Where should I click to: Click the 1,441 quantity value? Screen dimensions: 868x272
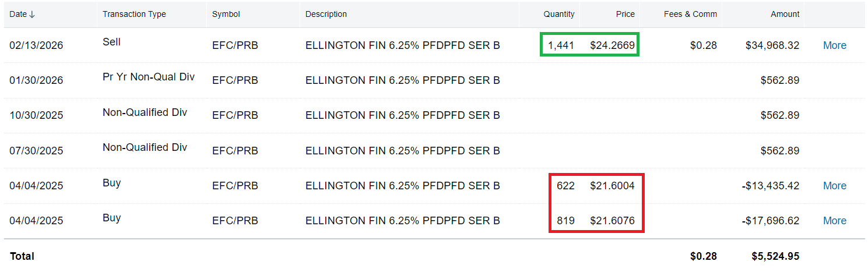point(561,45)
